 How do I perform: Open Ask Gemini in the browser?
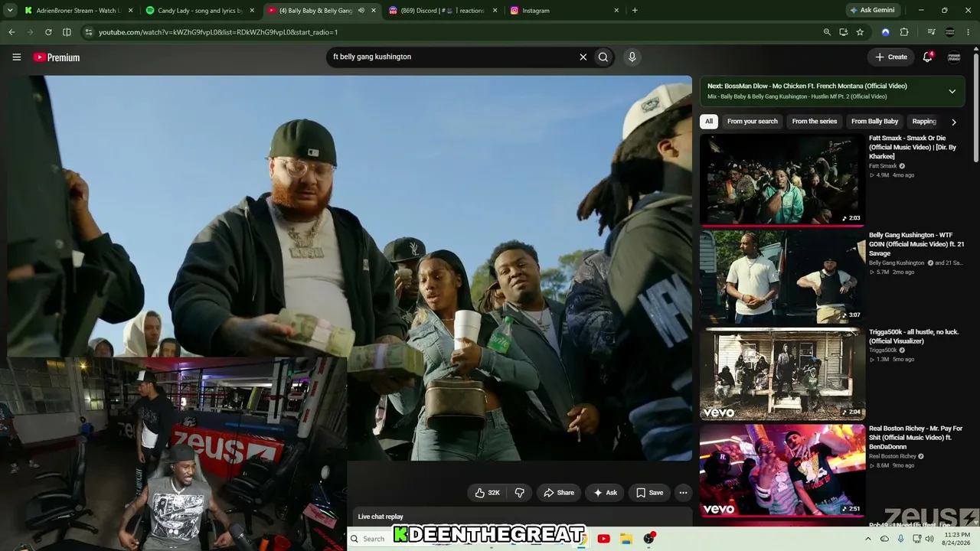point(872,11)
